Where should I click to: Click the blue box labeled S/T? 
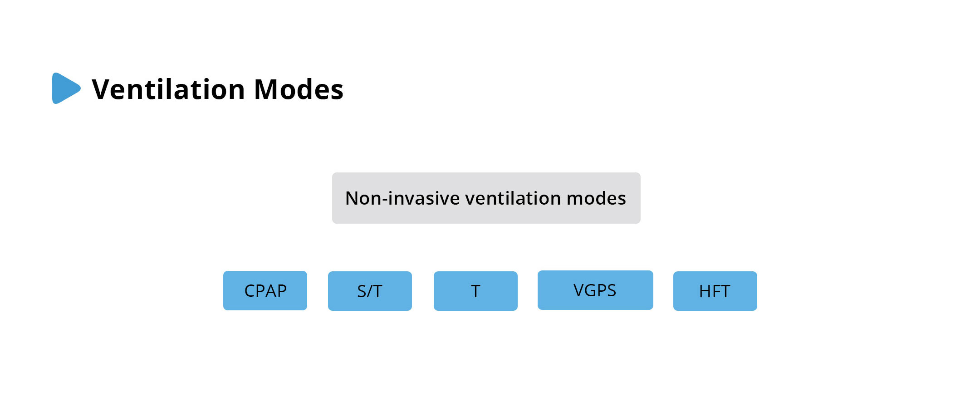[x=370, y=291]
